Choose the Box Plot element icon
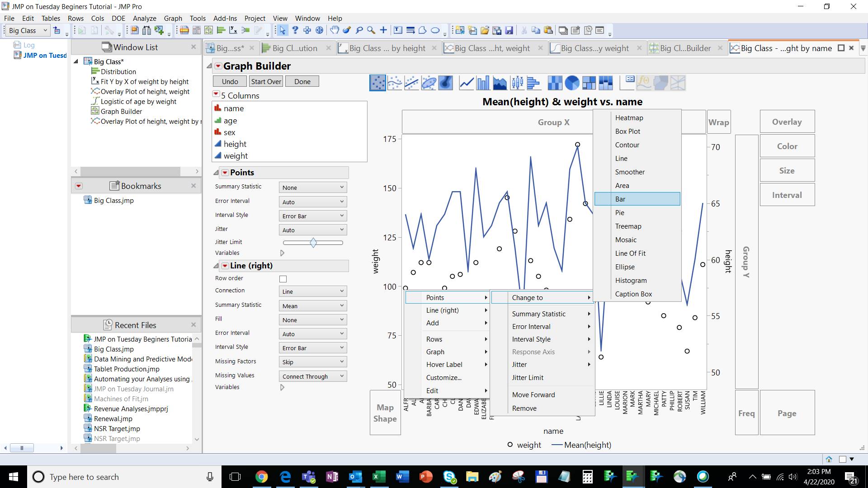 point(517,83)
